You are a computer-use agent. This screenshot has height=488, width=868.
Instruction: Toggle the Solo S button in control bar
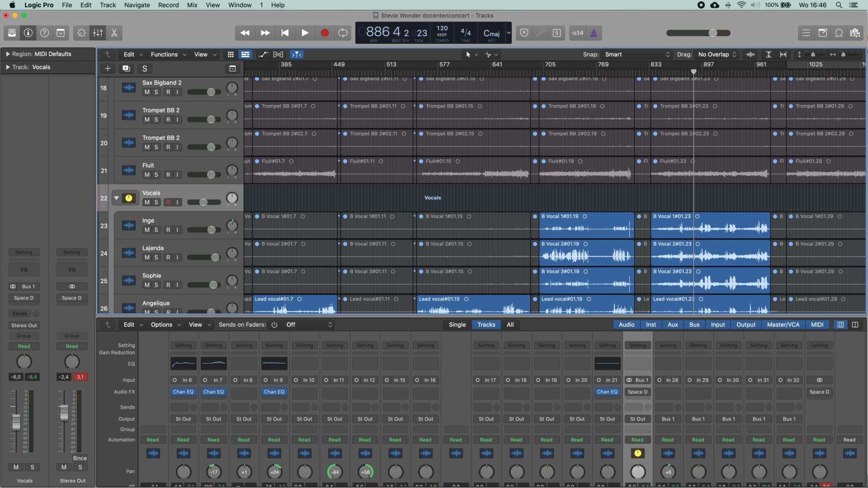point(557,33)
